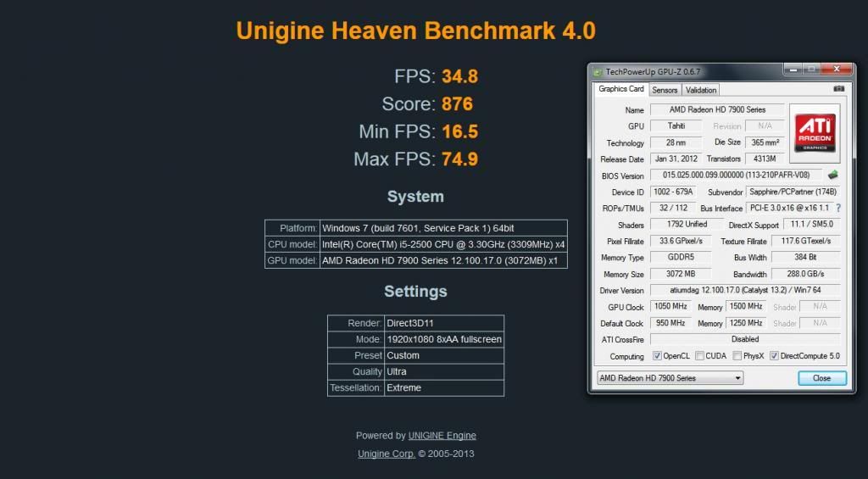Click the GPU Clock 1050 MHz value
The width and height of the screenshot is (868, 479).
tap(671, 306)
